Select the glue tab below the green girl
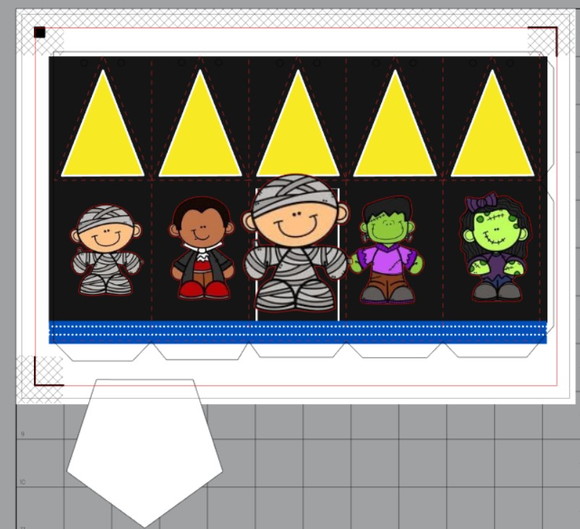The width and height of the screenshot is (580, 529). click(x=492, y=350)
